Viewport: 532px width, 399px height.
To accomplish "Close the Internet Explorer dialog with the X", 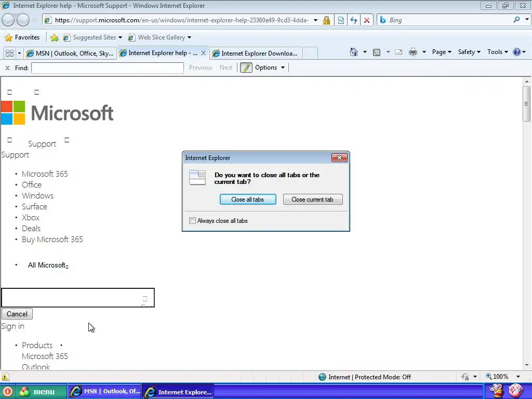I will pyautogui.click(x=339, y=158).
